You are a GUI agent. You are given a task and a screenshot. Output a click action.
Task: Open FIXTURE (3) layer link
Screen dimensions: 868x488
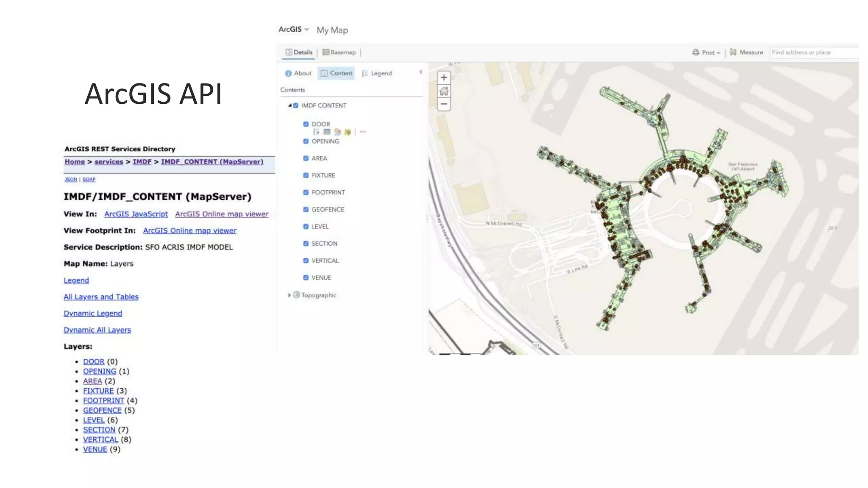pyautogui.click(x=98, y=391)
